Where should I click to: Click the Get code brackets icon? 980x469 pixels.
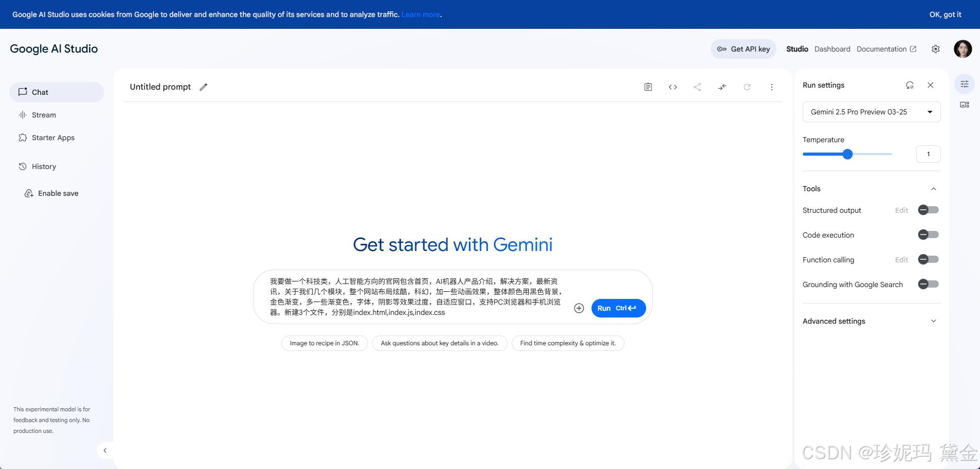click(673, 87)
